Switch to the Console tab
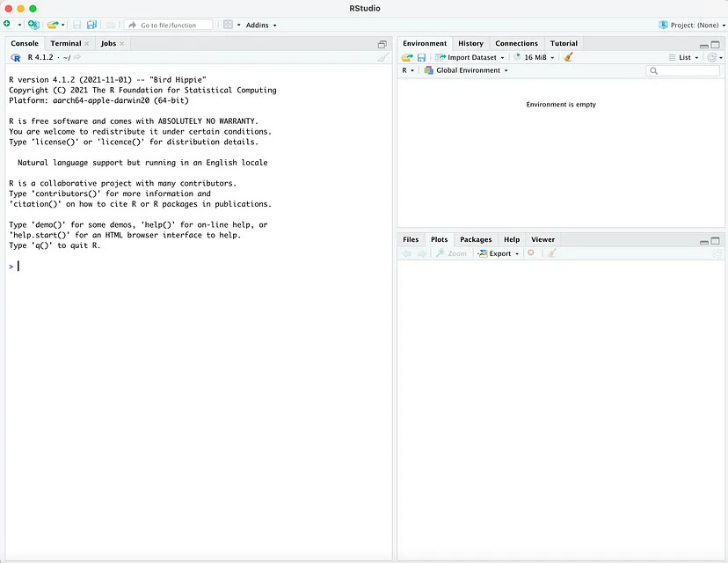Screen dimensions: 728x563 [25, 43]
